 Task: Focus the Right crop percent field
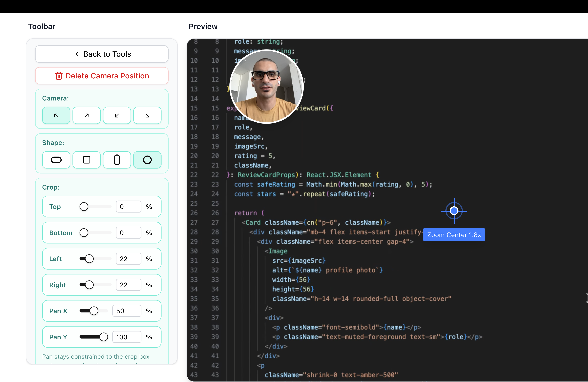coord(129,285)
